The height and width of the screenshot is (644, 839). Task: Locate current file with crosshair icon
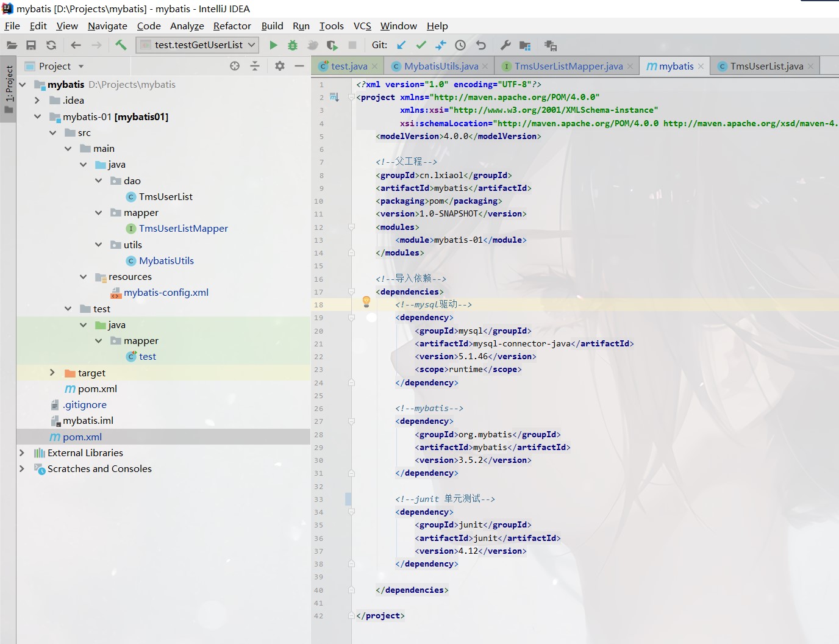click(x=235, y=66)
